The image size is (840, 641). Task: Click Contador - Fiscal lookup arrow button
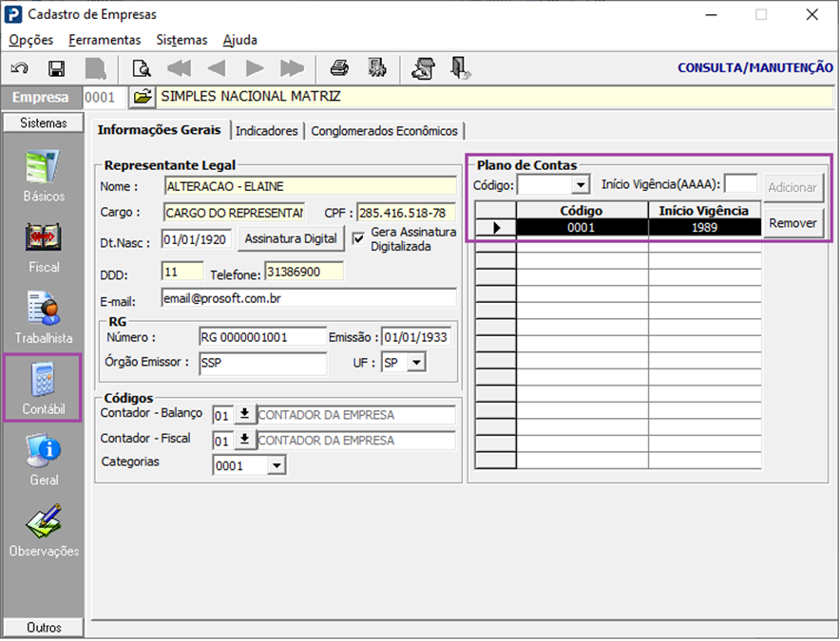245,440
